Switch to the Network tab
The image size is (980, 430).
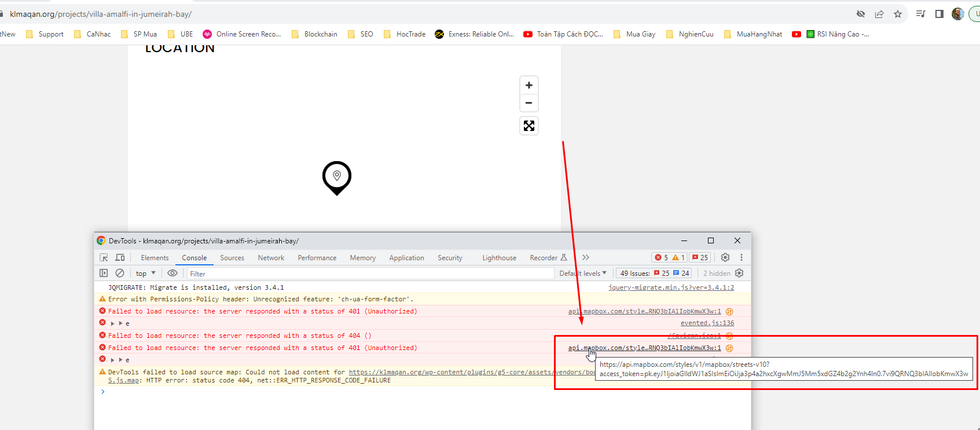tap(271, 258)
